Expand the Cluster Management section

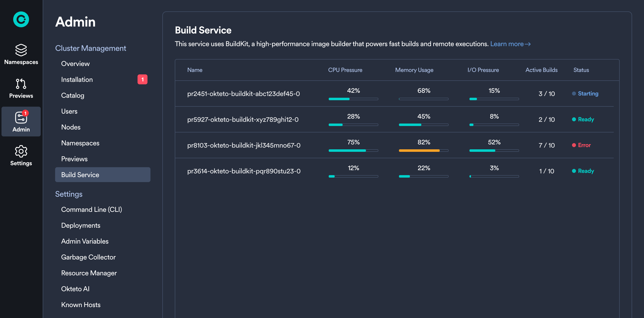(x=91, y=48)
